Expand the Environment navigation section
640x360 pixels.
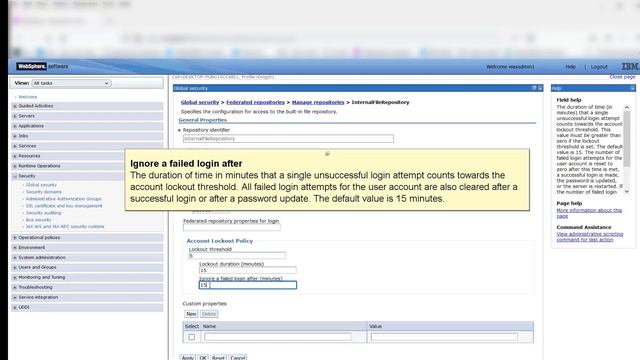pos(15,248)
